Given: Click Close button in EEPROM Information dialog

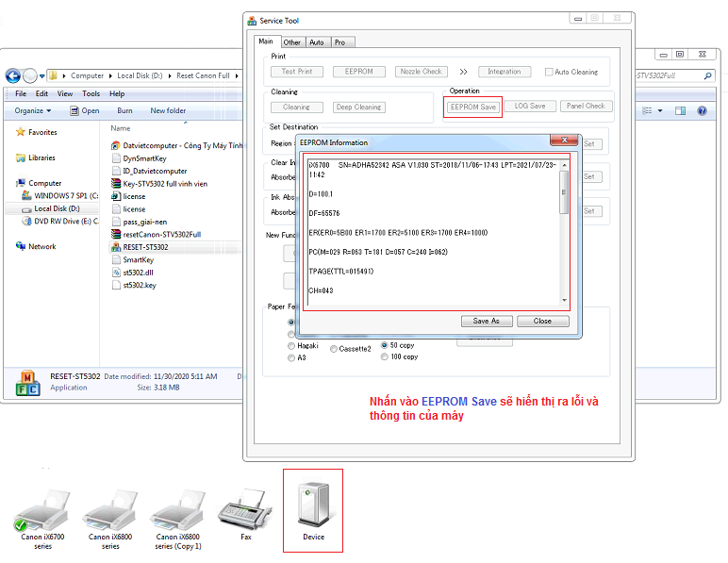Looking at the screenshot, I should point(542,322).
